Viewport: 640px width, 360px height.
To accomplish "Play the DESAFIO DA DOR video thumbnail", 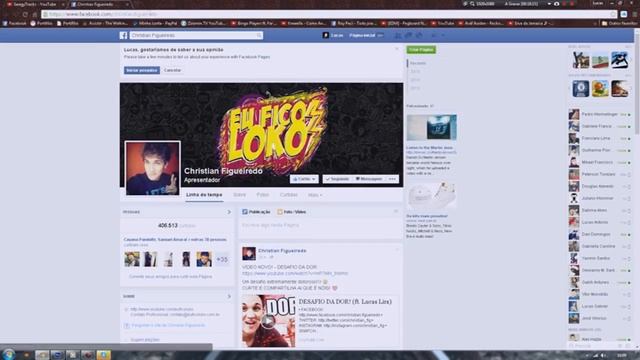I will click(x=268, y=321).
